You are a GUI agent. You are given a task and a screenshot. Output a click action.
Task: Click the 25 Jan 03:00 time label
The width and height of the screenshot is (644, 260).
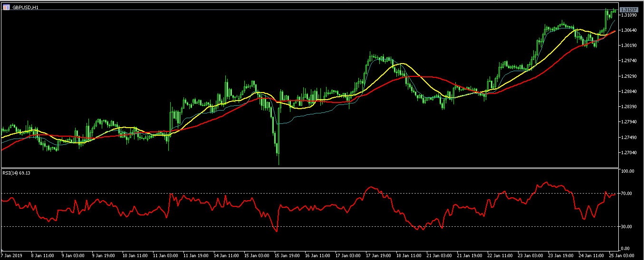(x=622, y=255)
